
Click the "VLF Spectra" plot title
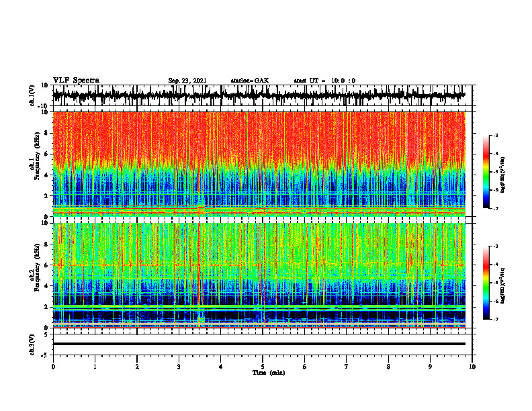(x=76, y=81)
